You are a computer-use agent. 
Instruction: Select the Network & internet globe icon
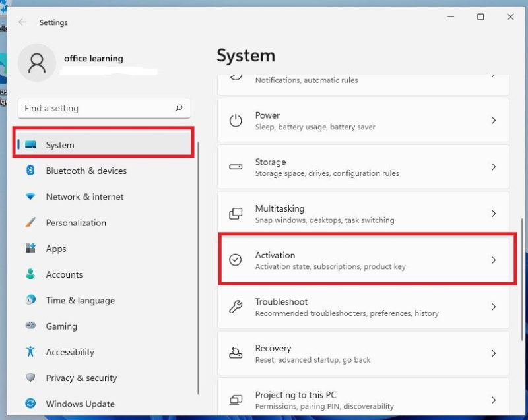tap(28, 196)
